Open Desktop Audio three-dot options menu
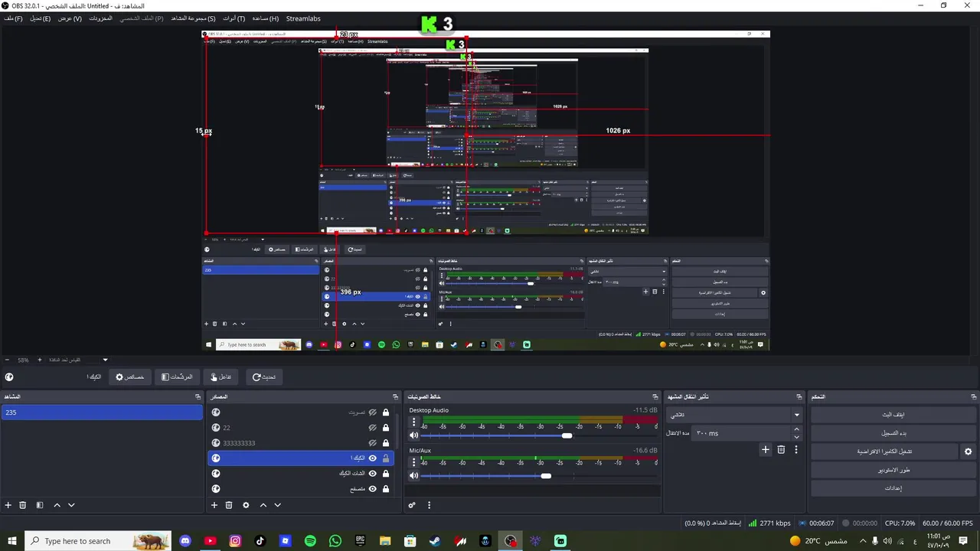 tap(414, 422)
